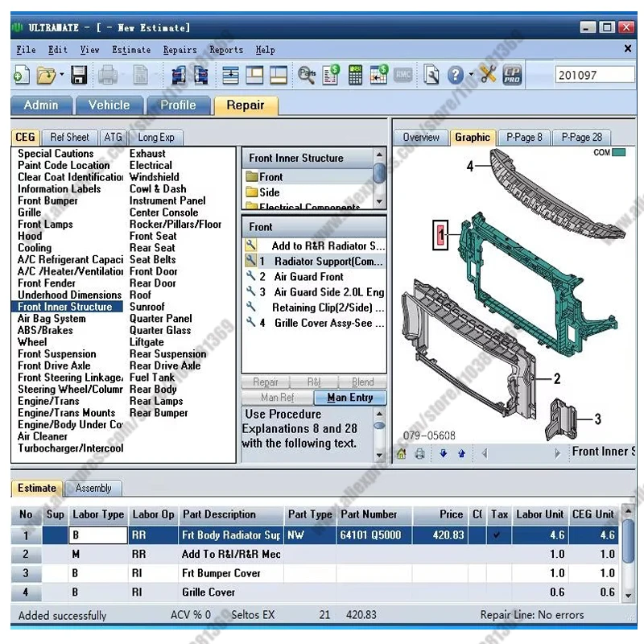Switch to the P-Page 8 tab

click(524, 137)
